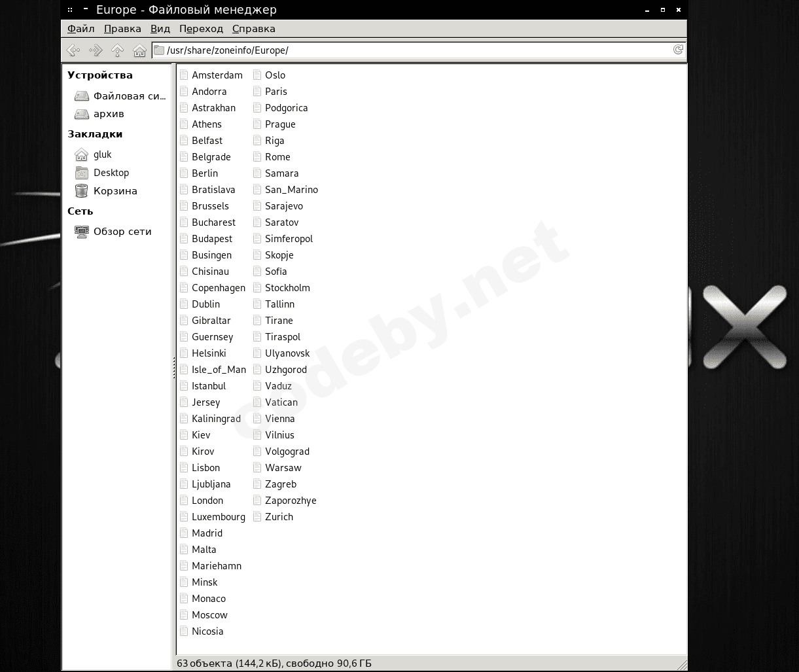Click the file icon beside Nicosia

(x=184, y=631)
